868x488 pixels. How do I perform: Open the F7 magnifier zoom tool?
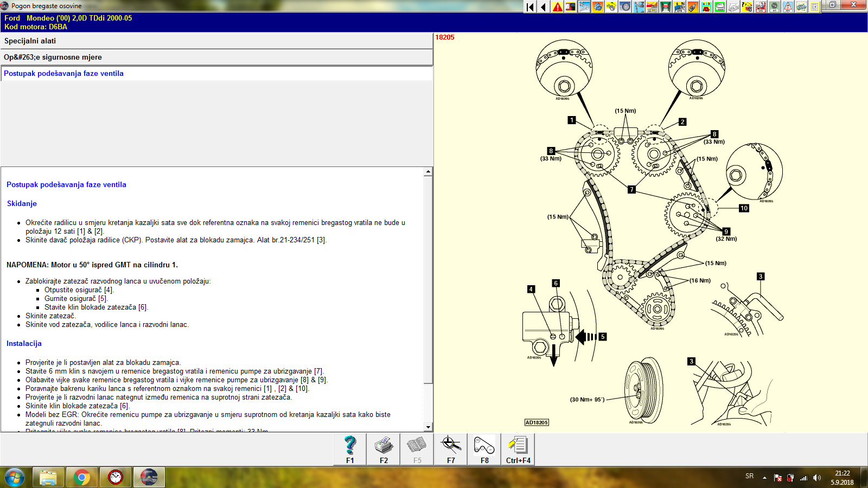tap(451, 450)
